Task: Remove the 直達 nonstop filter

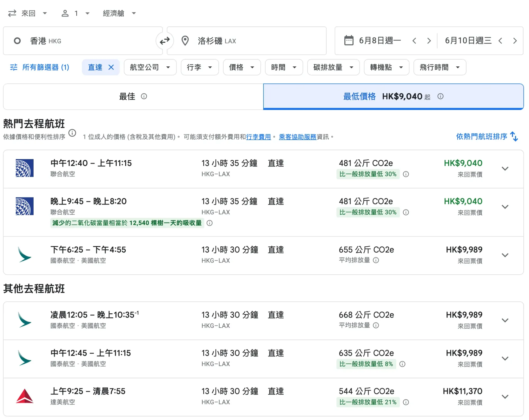Action: [111, 67]
